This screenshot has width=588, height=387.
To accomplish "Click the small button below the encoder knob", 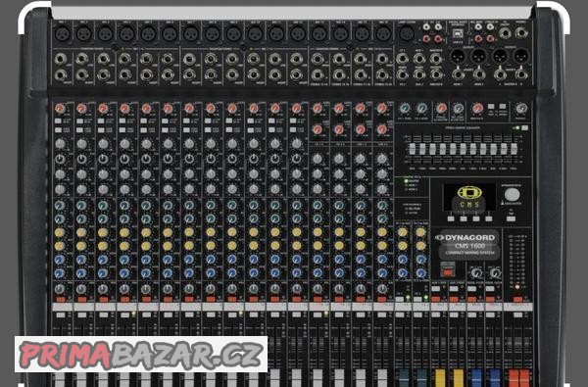I will 512,218.
